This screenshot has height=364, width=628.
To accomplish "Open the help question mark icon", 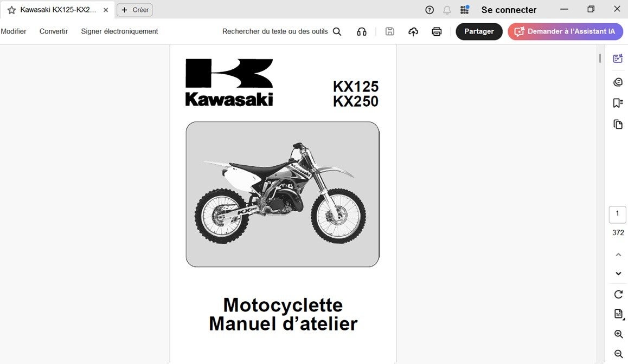I will point(430,10).
